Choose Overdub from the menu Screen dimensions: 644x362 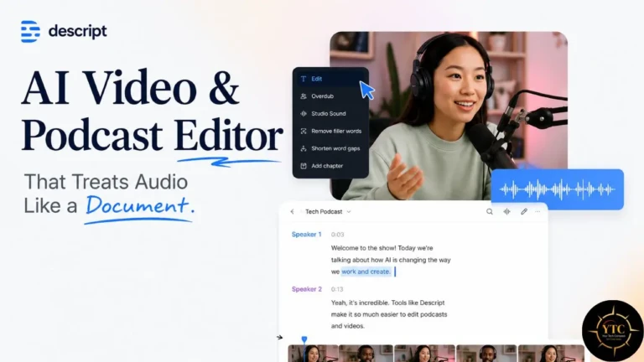(x=322, y=96)
